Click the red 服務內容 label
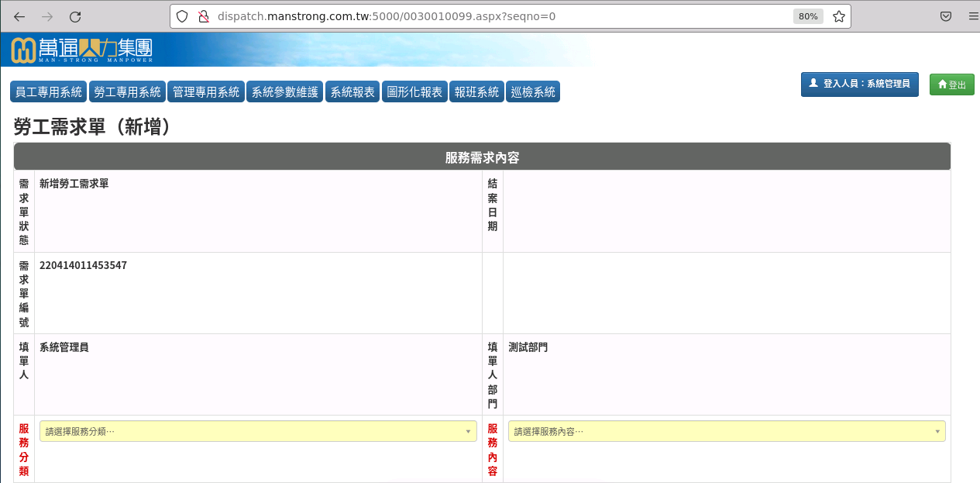 493,449
